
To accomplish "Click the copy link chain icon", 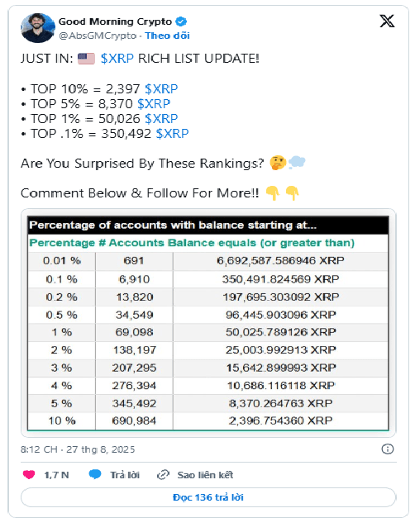I will (163, 475).
